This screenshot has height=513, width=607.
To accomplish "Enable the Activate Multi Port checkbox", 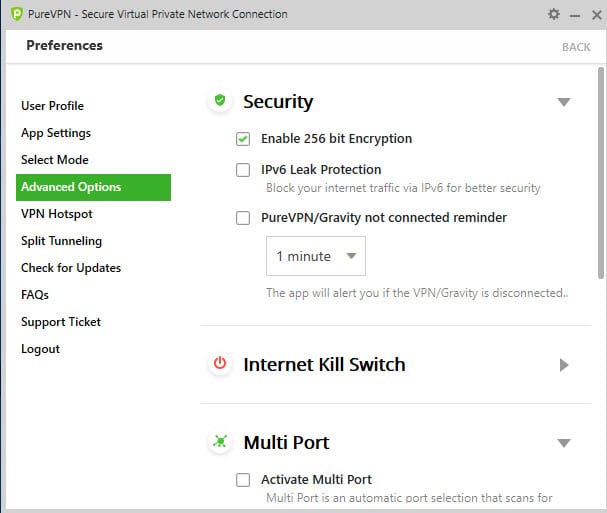I will (243, 480).
